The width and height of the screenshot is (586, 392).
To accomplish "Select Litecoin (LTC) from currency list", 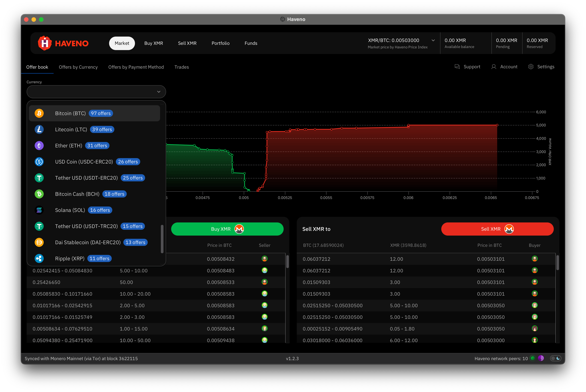I will 71,129.
